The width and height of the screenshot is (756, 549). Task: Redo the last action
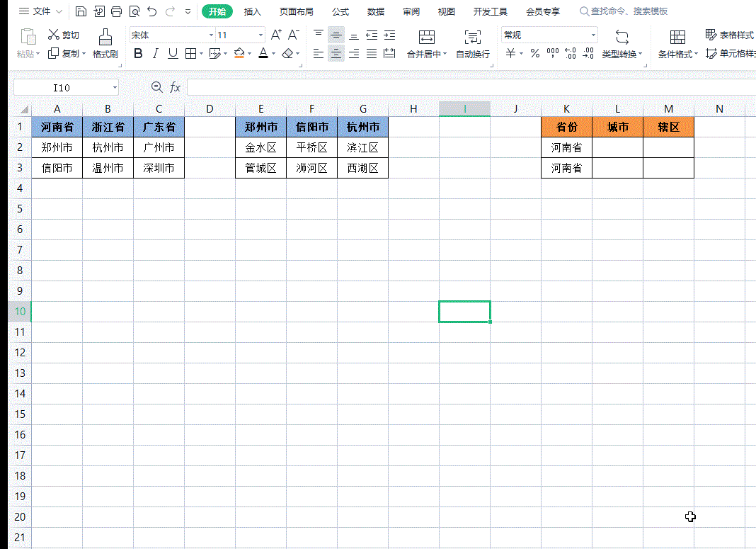pos(170,11)
